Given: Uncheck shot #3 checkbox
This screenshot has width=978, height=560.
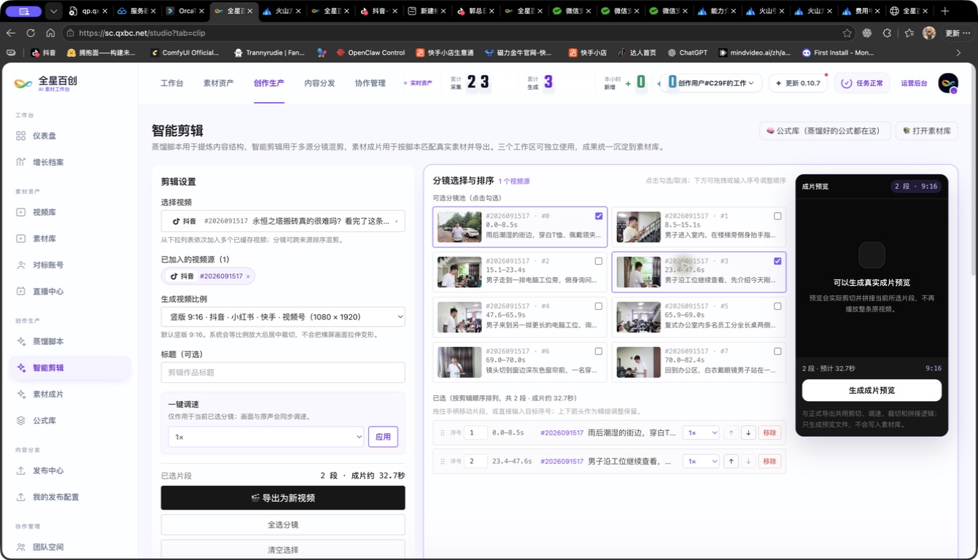Looking at the screenshot, I should 777,261.
